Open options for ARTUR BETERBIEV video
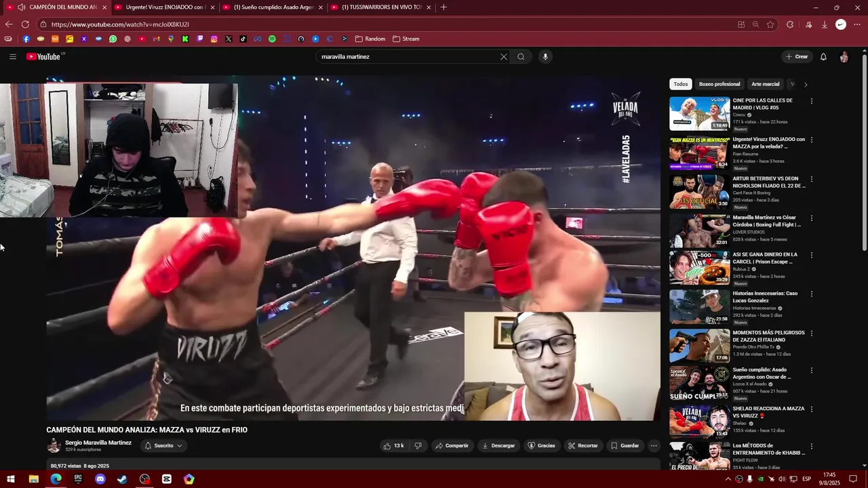 click(x=812, y=179)
